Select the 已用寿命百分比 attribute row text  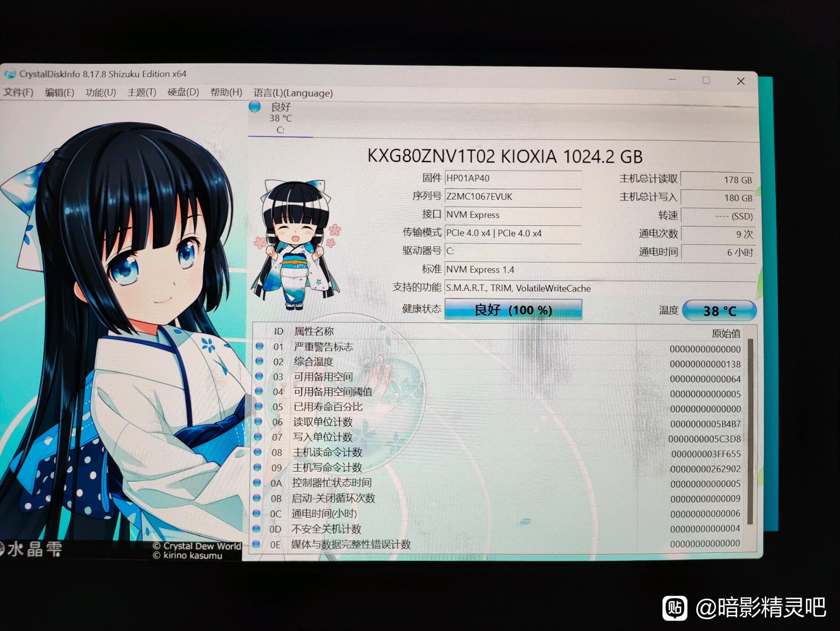[328, 407]
